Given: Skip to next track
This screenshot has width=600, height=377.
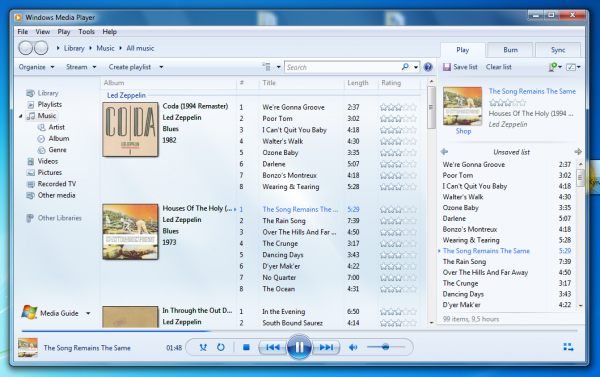Looking at the screenshot, I should [x=326, y=347].
